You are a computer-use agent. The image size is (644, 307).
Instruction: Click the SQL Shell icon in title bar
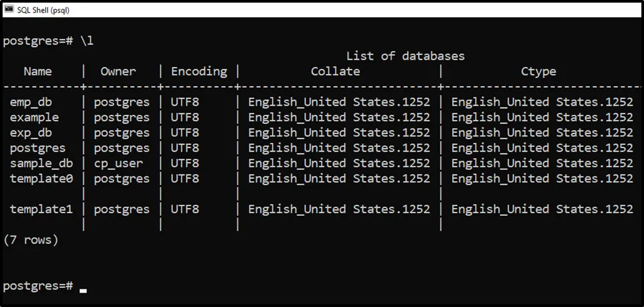pos(9,9)
